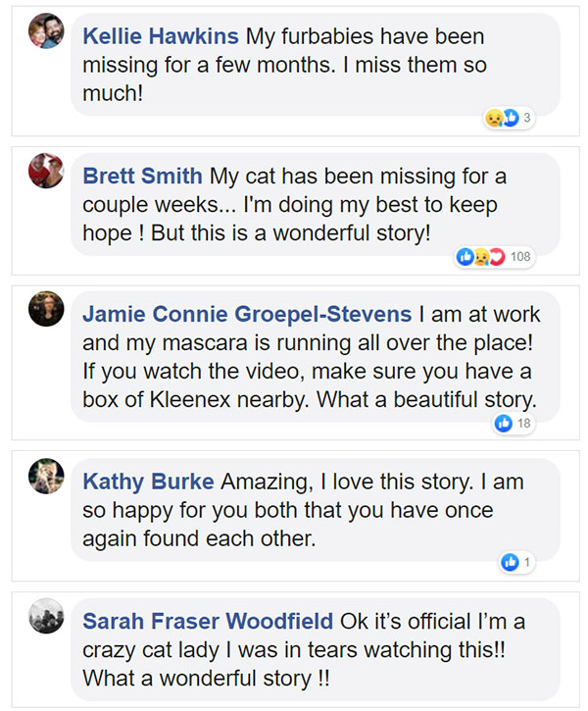Viewport: 588px width, 711px height.
Task: Click the Brett Smith name link
Action: click(142, 177)
